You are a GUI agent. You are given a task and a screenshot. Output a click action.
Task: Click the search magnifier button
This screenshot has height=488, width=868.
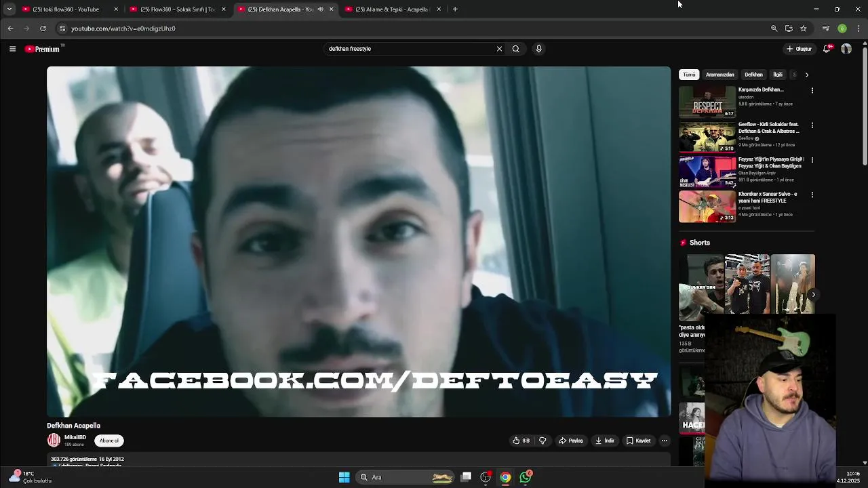pyautogui.click(x=516, y=49)
